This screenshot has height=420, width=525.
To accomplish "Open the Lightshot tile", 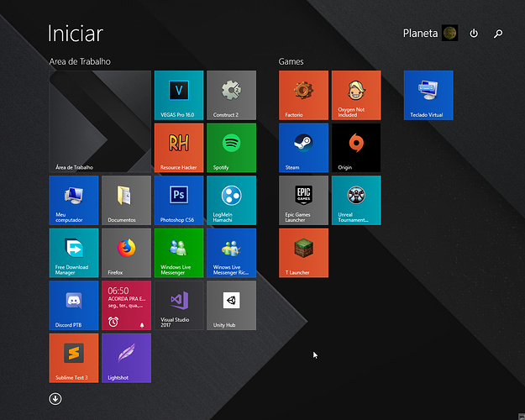I will 126,358.
